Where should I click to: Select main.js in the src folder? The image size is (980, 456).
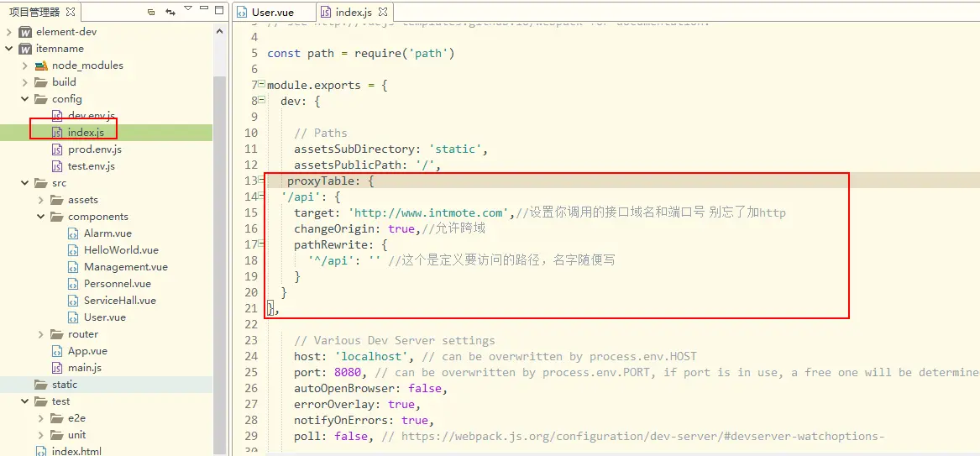pos(84,368)
